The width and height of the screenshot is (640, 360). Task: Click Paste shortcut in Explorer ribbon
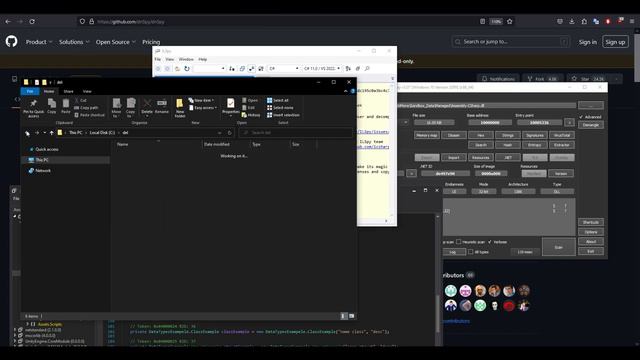point(89,115)
